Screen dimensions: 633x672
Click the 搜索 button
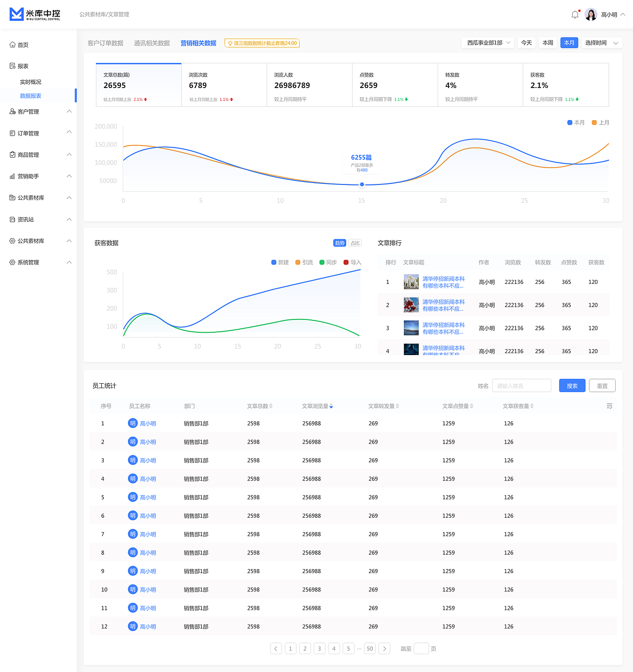(x=572, y=386)
